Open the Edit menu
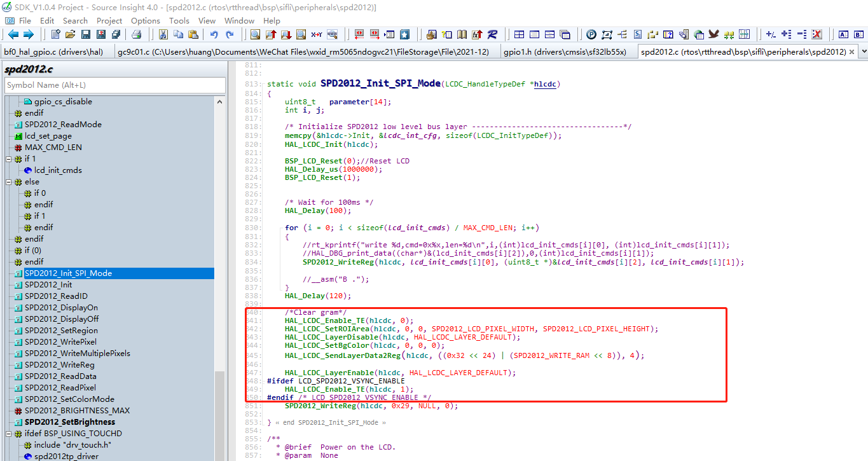 tap(47, 20)
